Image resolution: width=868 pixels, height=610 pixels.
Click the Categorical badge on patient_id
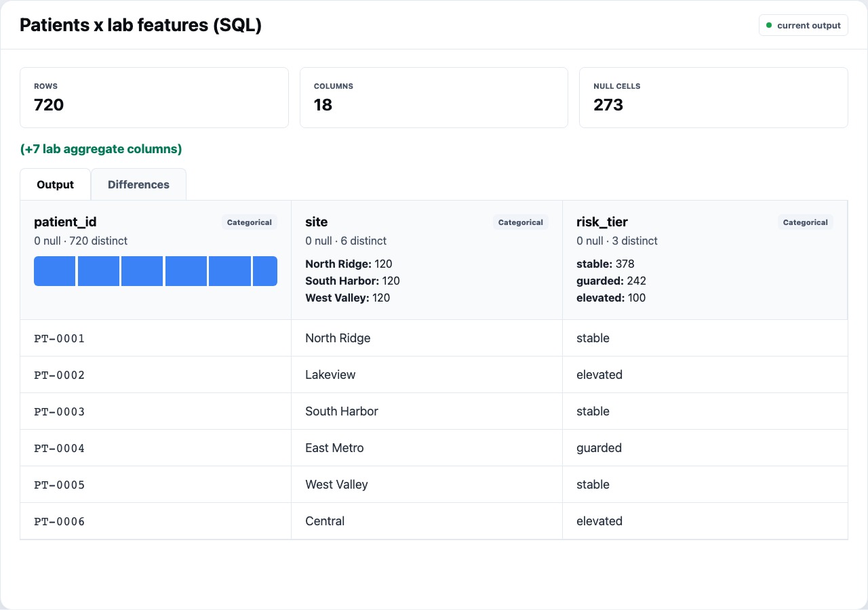point(250,222)
